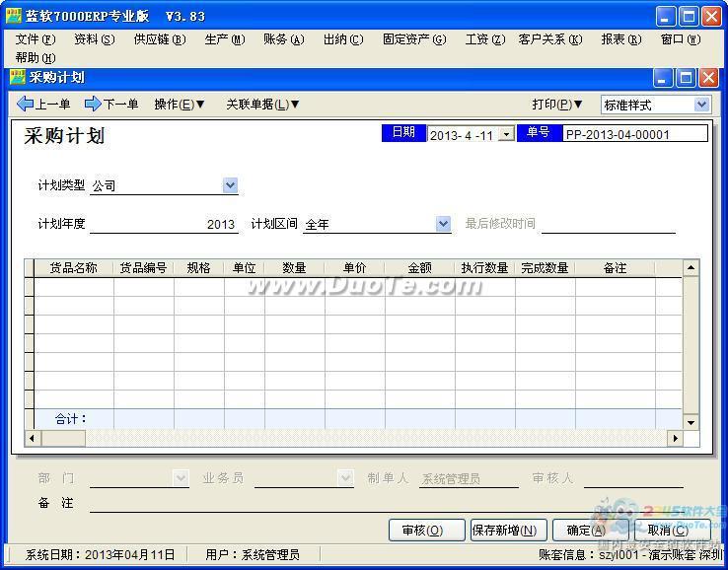Open the 报表(R) menu

point(620,39)
